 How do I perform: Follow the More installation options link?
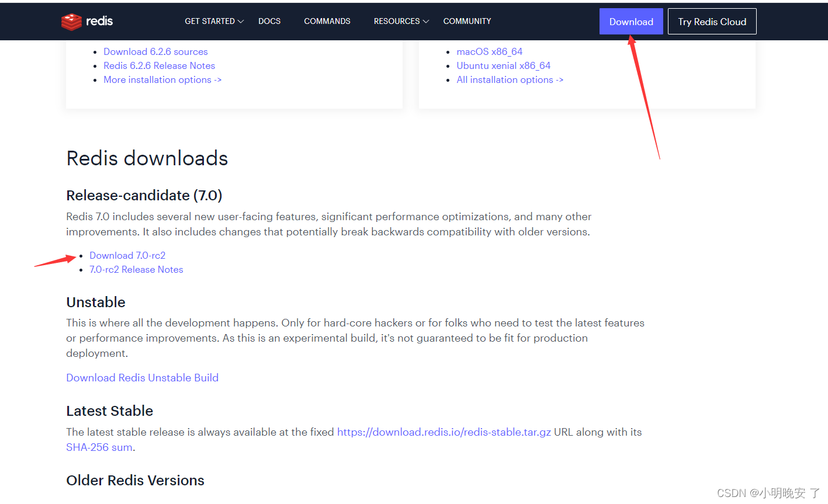pos(162,79)
